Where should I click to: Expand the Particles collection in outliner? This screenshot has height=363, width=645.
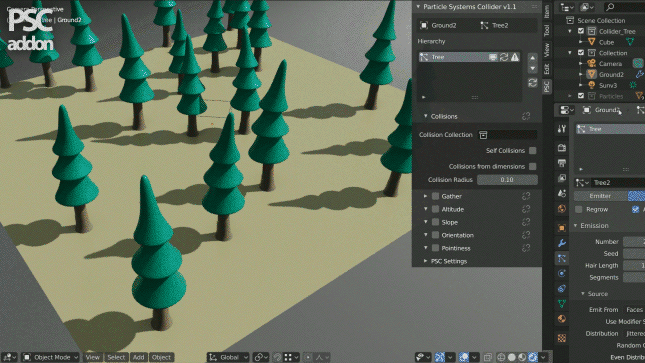click(x=570, y=96)
